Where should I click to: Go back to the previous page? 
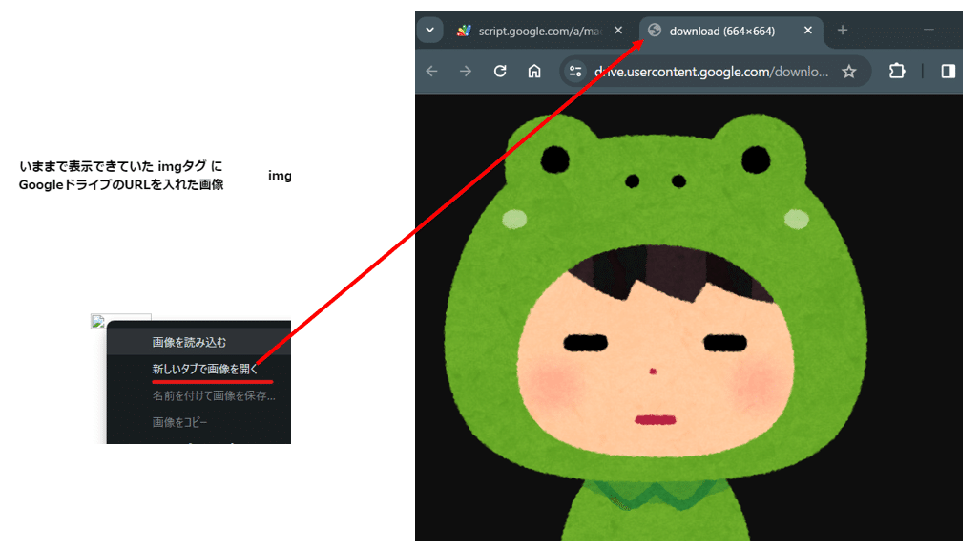tap(432, 72)
